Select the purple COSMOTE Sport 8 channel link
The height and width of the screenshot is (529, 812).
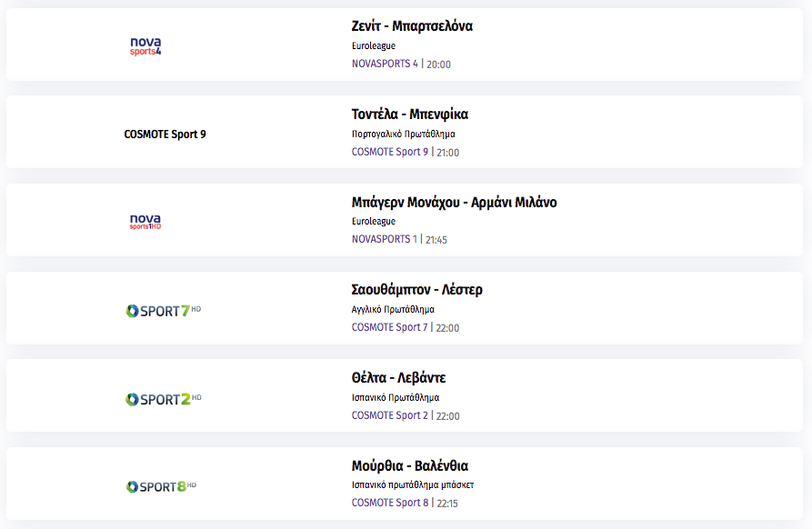pyautogui.click(x=390, y=502)
